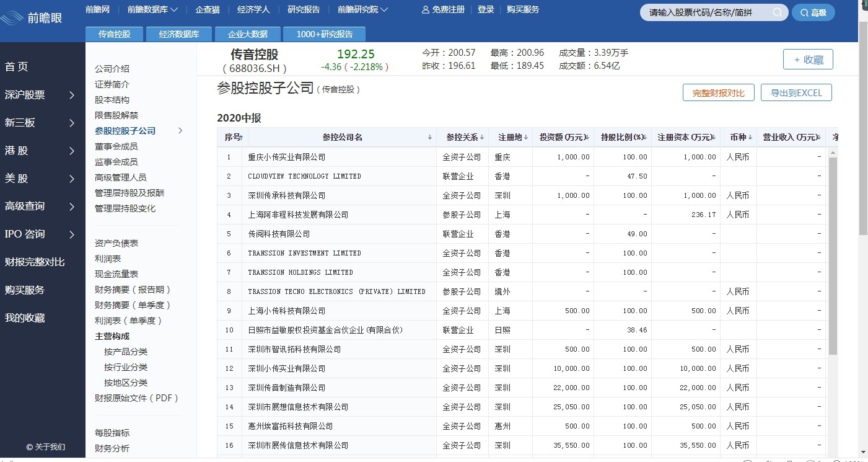Click the page vertical scrollbar

coord(863,127)
